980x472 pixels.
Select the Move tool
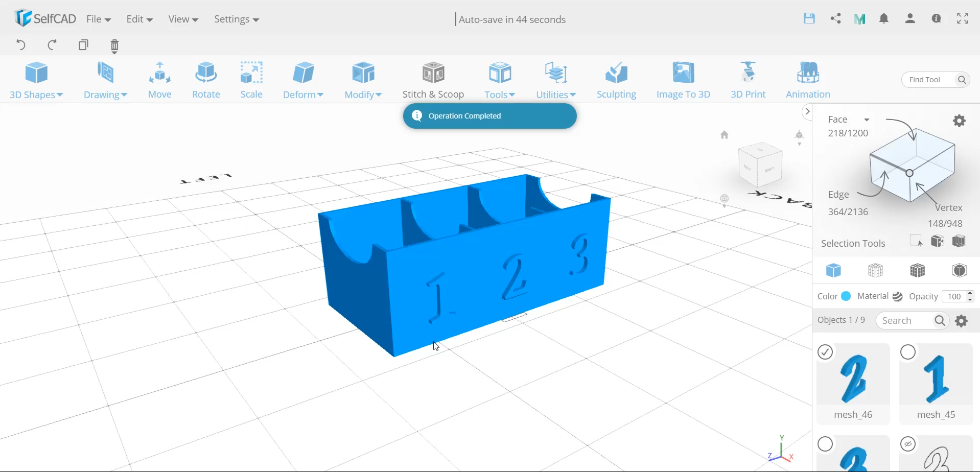coord(160,80)
